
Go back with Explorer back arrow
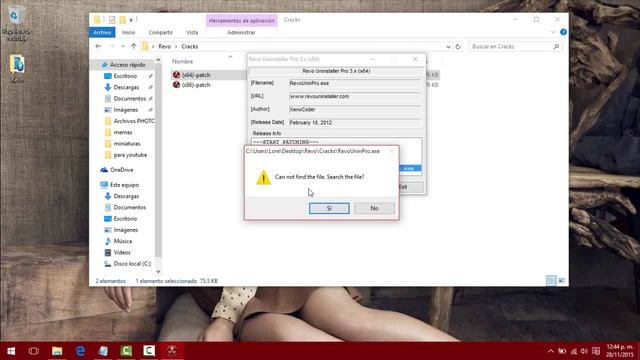[98, 47]
